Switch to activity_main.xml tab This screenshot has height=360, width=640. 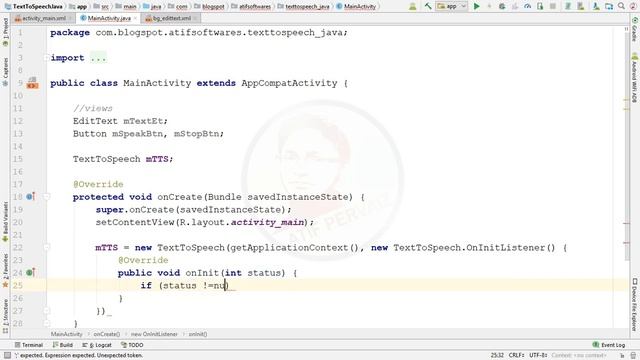(44, 18)
